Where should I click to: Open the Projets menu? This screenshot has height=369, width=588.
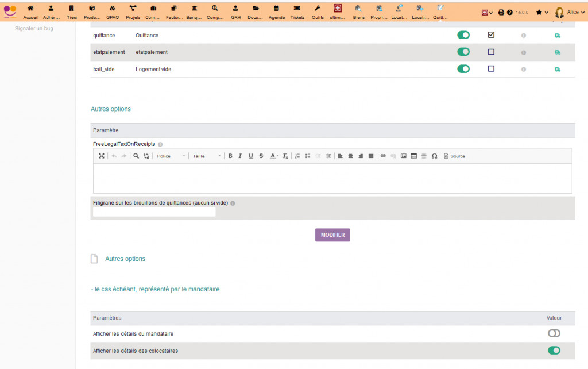click(133, 12)
